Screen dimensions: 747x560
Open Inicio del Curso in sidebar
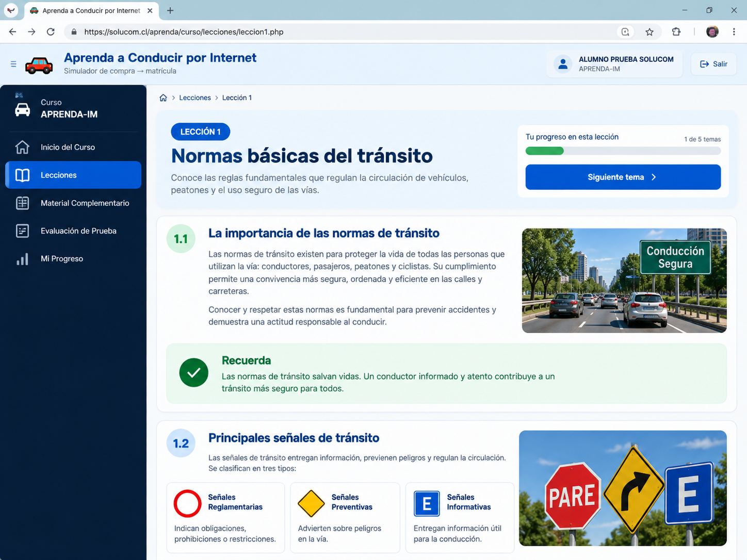pos(73,147)
